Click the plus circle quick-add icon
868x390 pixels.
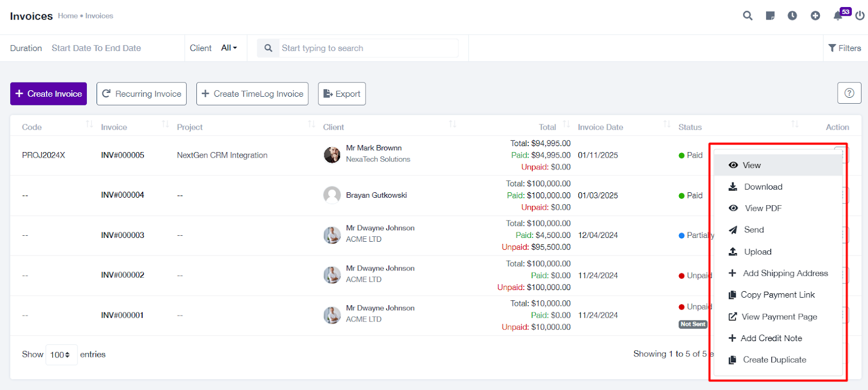tap(815, 16)
